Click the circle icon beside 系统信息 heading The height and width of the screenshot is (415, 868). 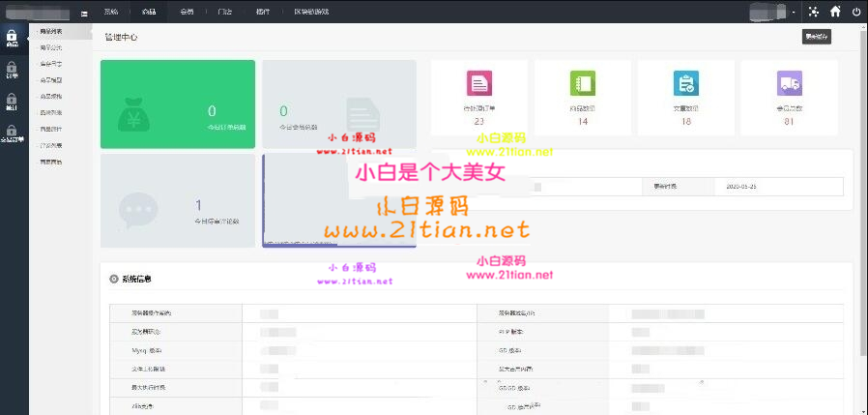(113, 280)
